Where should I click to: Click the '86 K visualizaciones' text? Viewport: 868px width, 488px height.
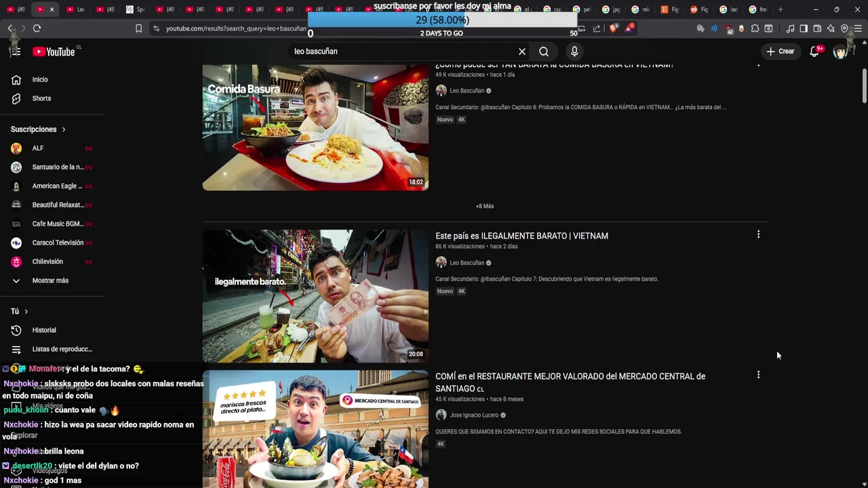(460, 247)
